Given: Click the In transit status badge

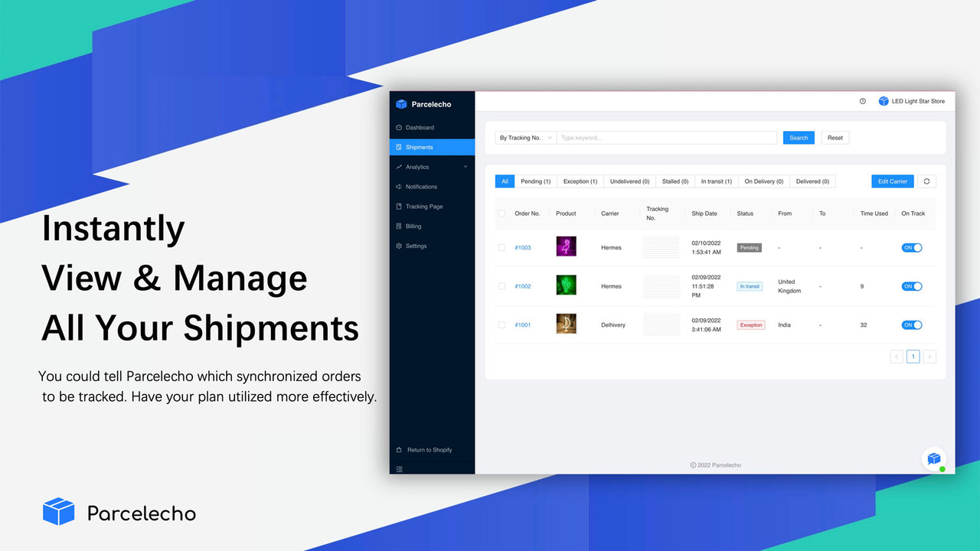Looking at the screenshot, I should (750, 286).
